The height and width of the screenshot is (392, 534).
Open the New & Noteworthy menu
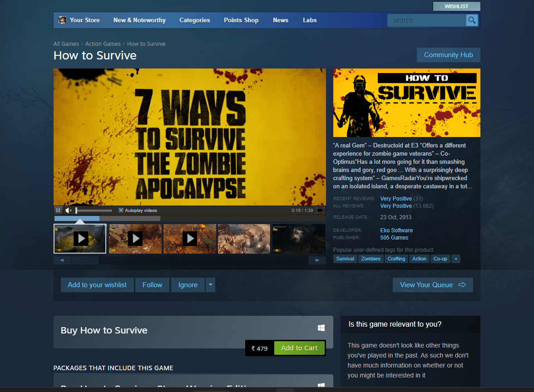click(x=140, y=20)
